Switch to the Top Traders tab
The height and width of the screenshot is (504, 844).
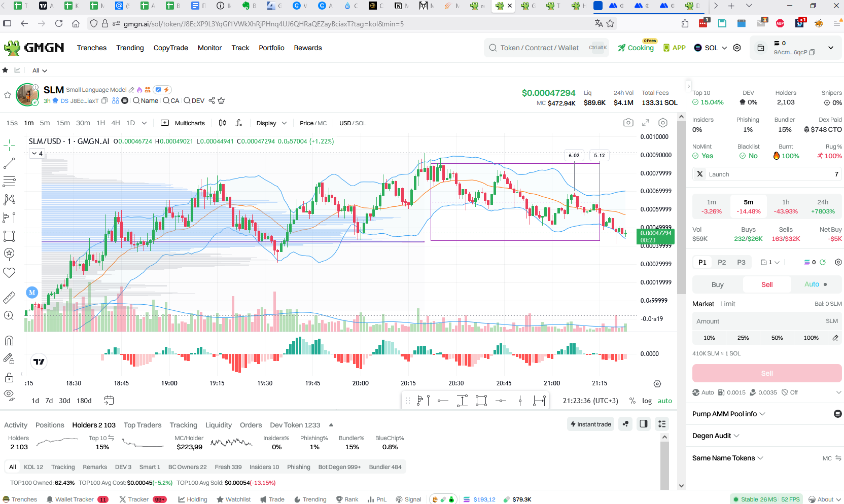[143, 425]
